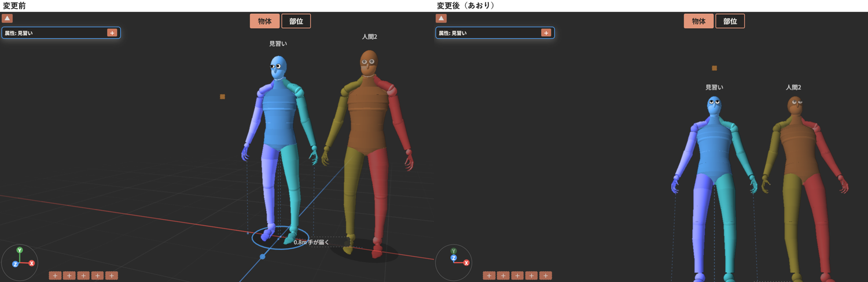Click the green Y axis handle in the 変更前 gizmo
The width and height of the screenshot is (868, 282).
click(x=20, y=250)
